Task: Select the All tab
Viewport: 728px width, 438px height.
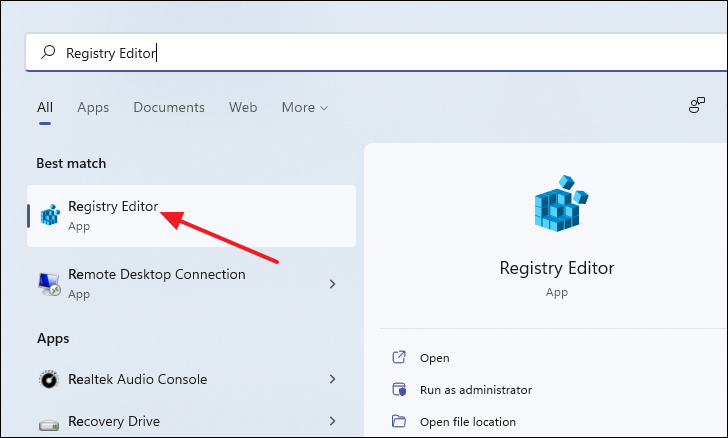Action: coord(45,107)
